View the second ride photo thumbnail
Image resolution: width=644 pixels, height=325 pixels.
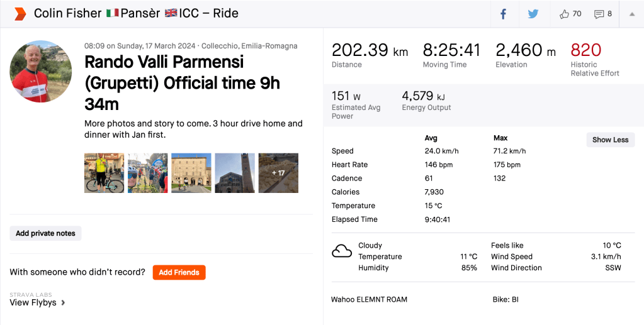point(148,173)
